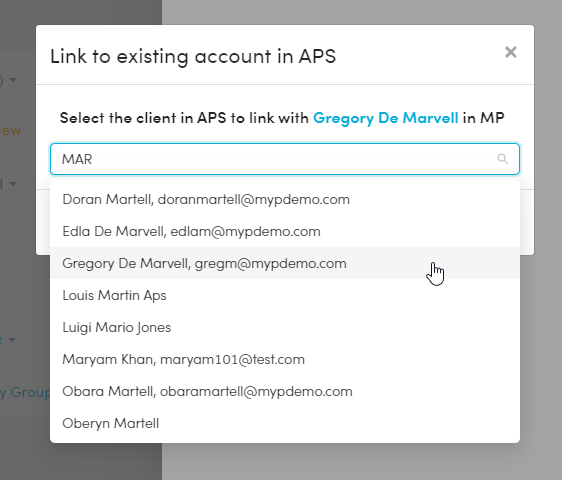Select Maryam Khan maryam101@test.com result
This screenshot has height=480, width=562.
pos(285,359)
